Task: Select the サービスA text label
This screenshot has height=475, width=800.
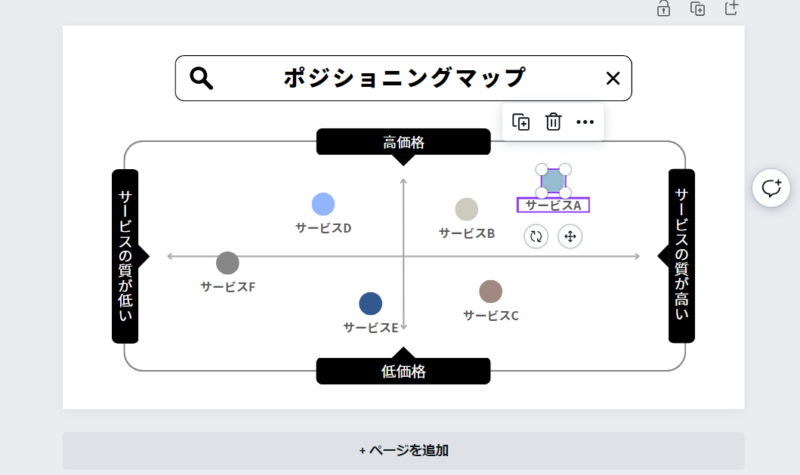Action: pos(553,205)
